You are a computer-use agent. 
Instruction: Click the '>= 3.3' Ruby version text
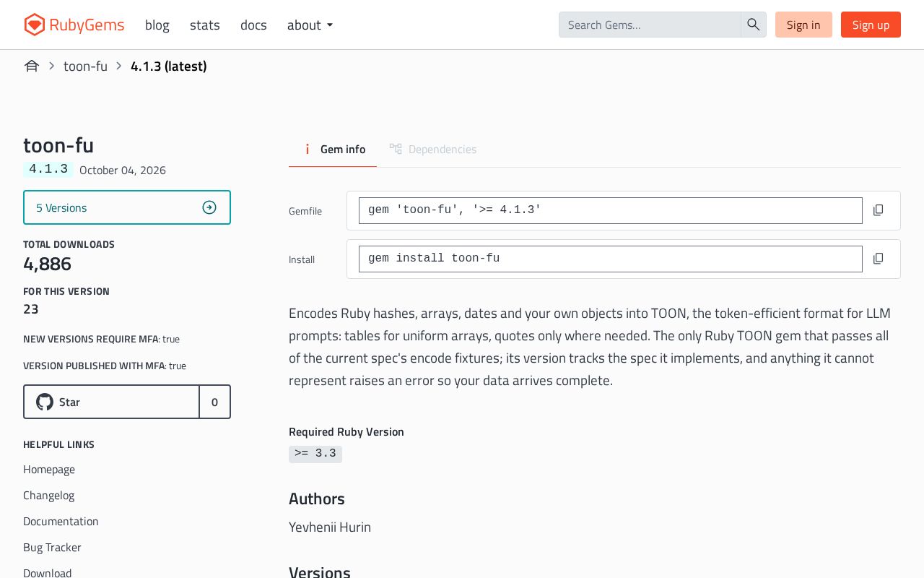pyautogui.click(x=315, y=454)
